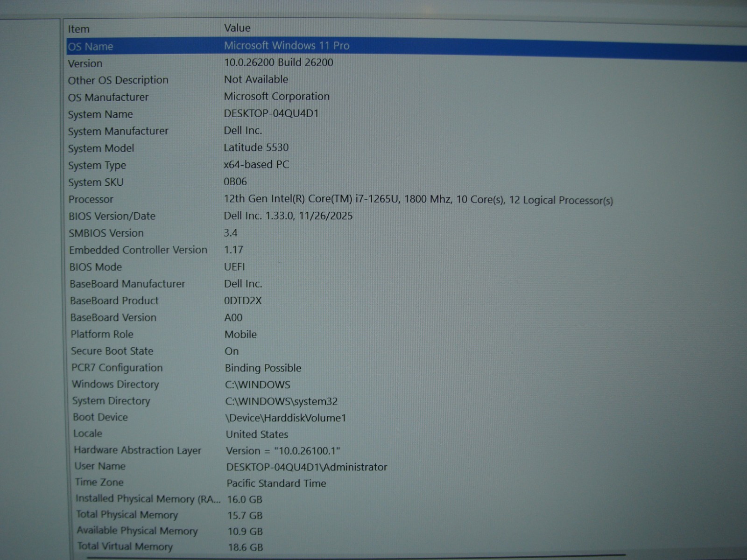The width and height of the screenshot is (747, 560).
Task: Select the SMBIOS Version label
Action: coord(106,233)
